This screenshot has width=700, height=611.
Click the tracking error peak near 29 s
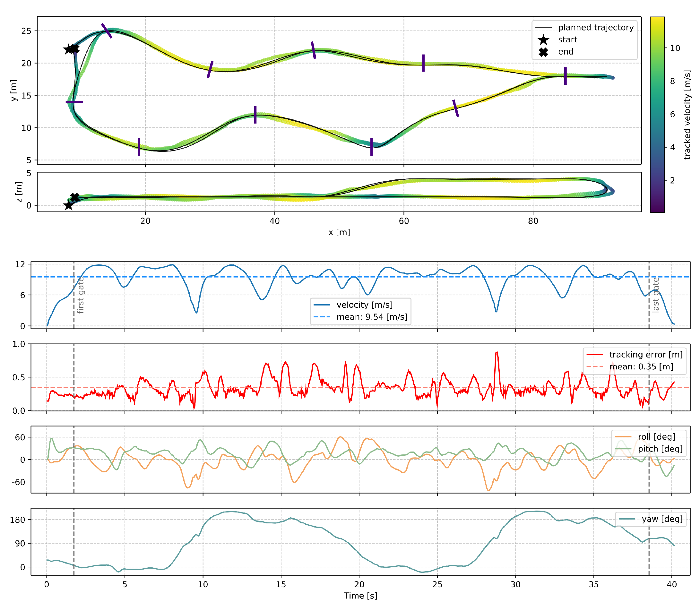tap(497, 352)
